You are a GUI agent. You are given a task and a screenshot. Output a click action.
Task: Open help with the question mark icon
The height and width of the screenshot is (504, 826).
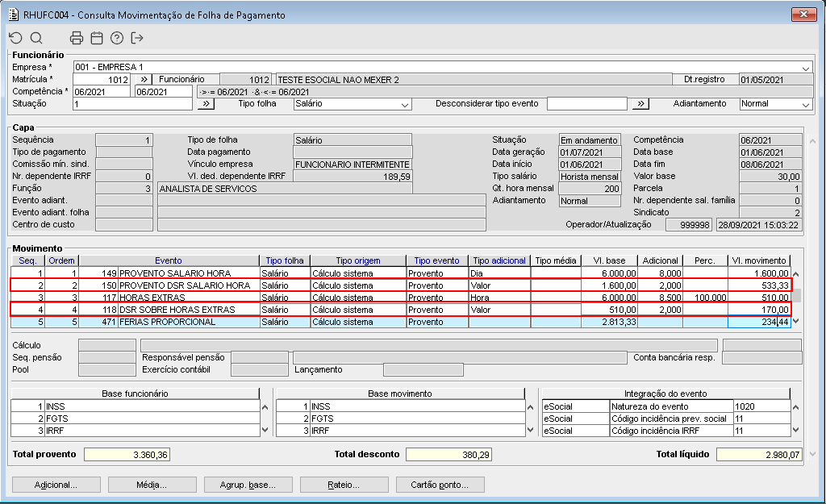pyautogui.click(x=117, y=38)
